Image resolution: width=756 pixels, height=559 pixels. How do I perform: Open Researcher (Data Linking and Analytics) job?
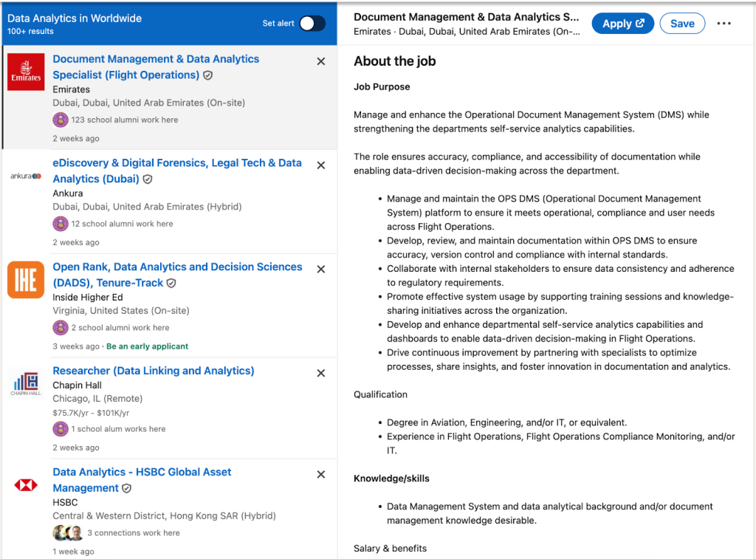click(153, 371)
